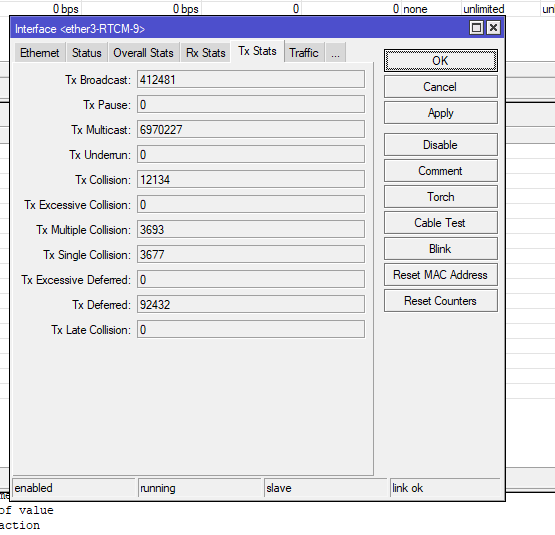Image resolution: width=555 pixels, height=535 pixels.
Task: Reset Counters for Tx statistics
Action: point(441,301)
